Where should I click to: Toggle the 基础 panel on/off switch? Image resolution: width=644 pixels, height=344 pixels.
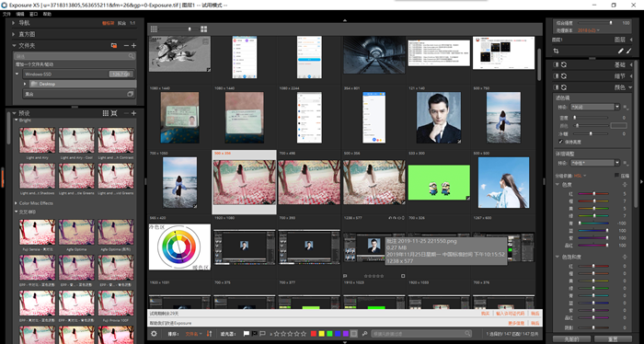tap(556, 65)
